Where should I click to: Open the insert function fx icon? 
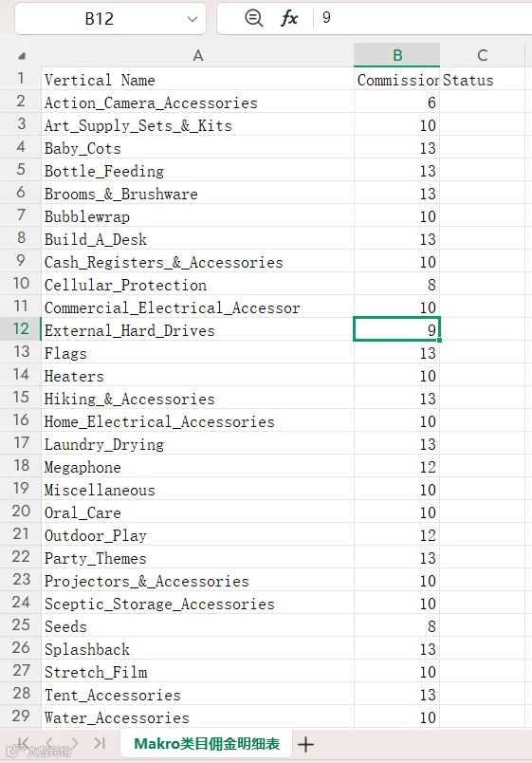pos(289,18)
